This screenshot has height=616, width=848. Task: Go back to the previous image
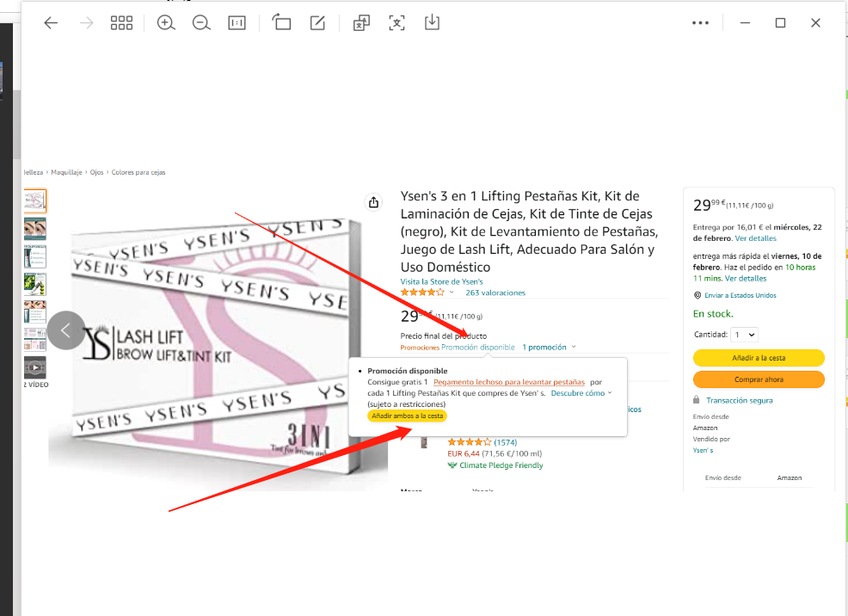(x=51, y=23)
